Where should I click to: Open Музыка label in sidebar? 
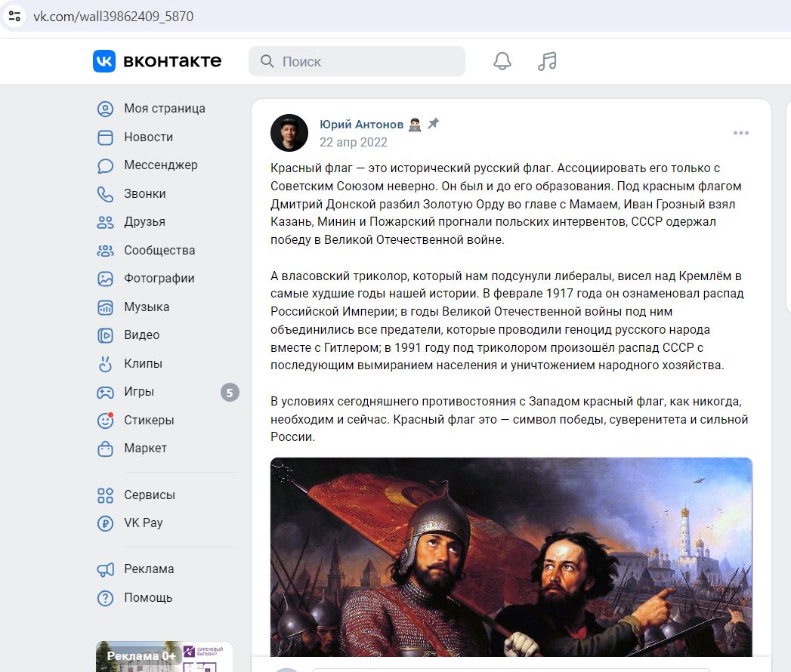click(x=147, y=307)
